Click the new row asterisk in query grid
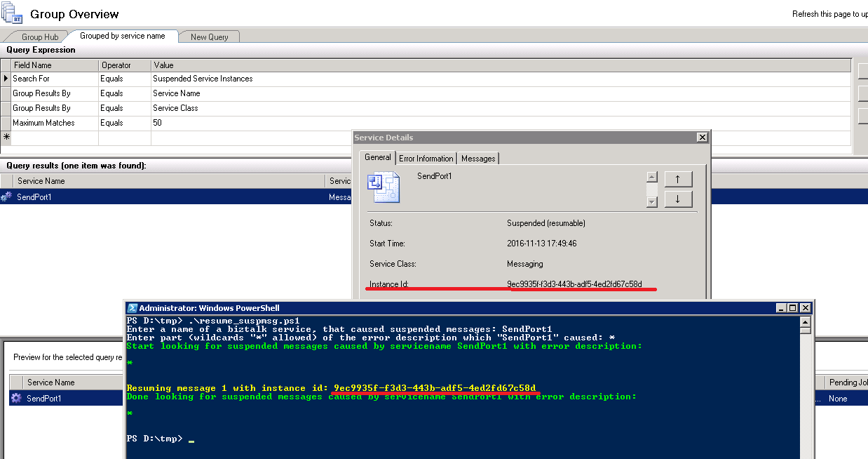Viewport: 868px width, 459px height. pos(6,138)
